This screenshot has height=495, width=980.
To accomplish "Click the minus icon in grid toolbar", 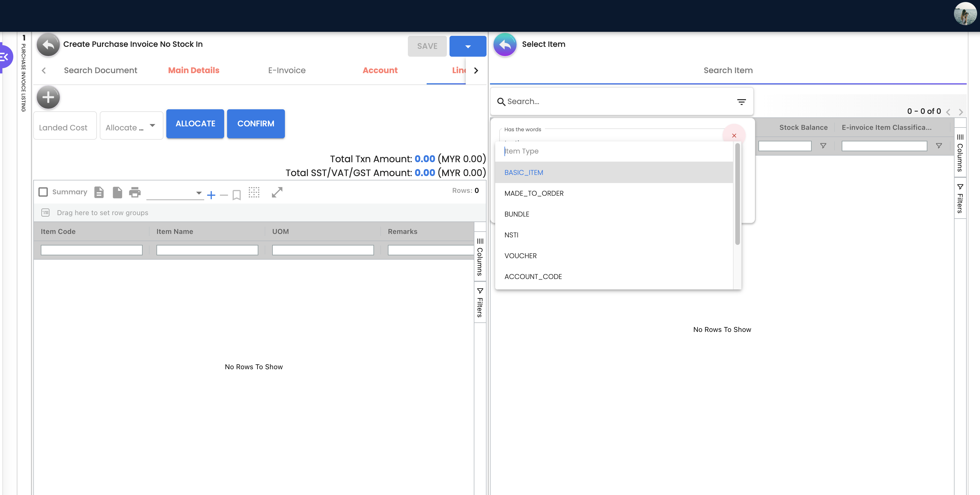I will pyautogui.click(x=224, y=195).
